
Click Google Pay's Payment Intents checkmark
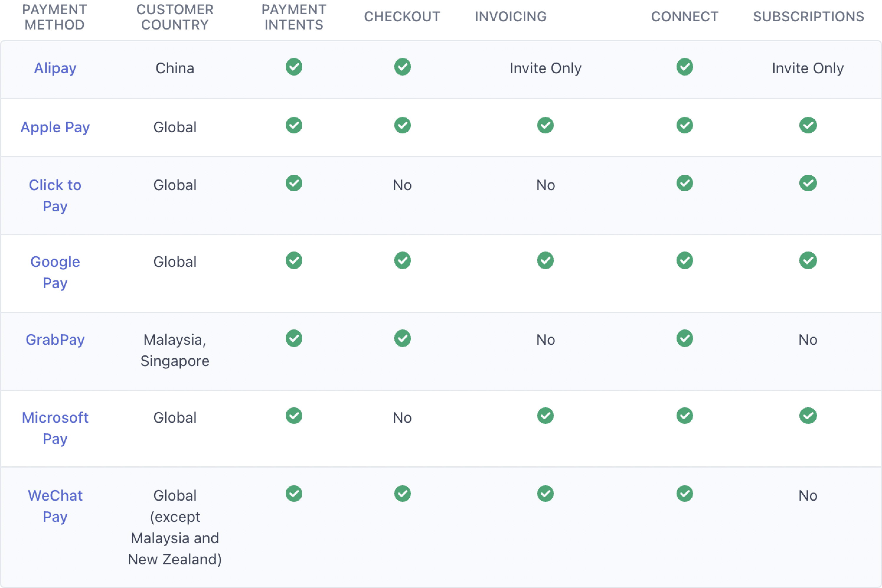tap(294, 260)
